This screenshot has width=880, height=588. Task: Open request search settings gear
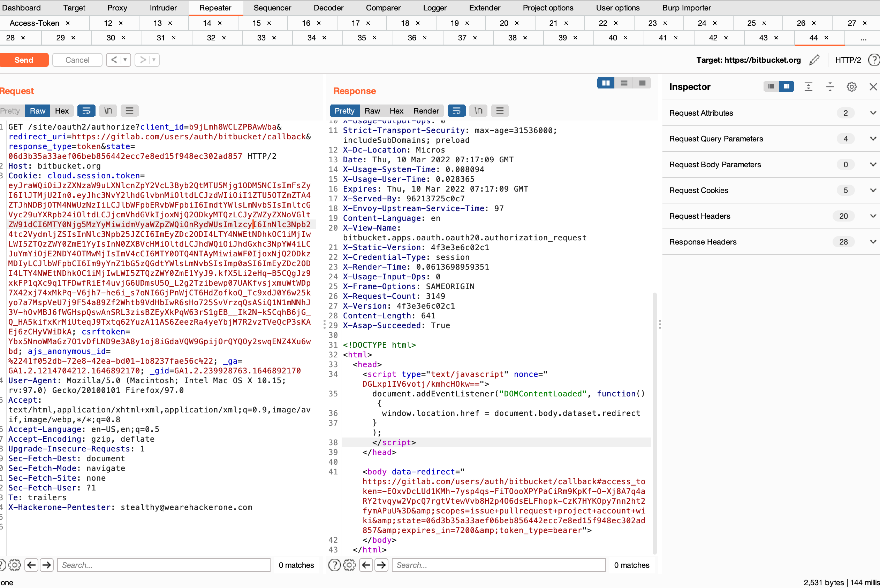[x=14, y=565]
